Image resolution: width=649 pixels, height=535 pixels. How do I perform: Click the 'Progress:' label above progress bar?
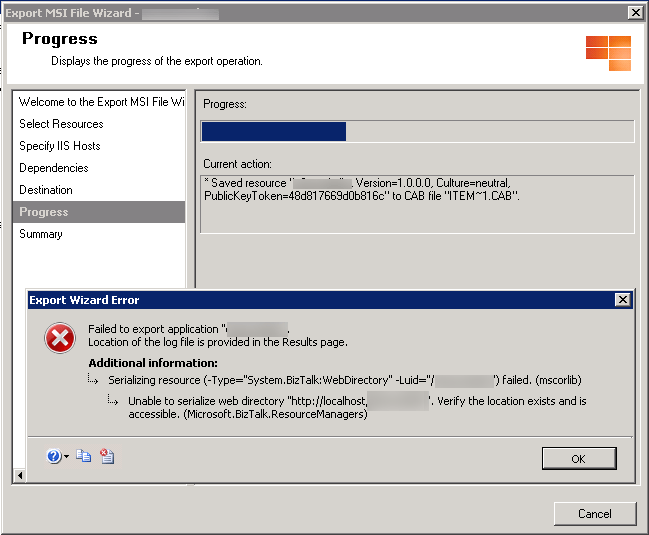coord(225,104)
